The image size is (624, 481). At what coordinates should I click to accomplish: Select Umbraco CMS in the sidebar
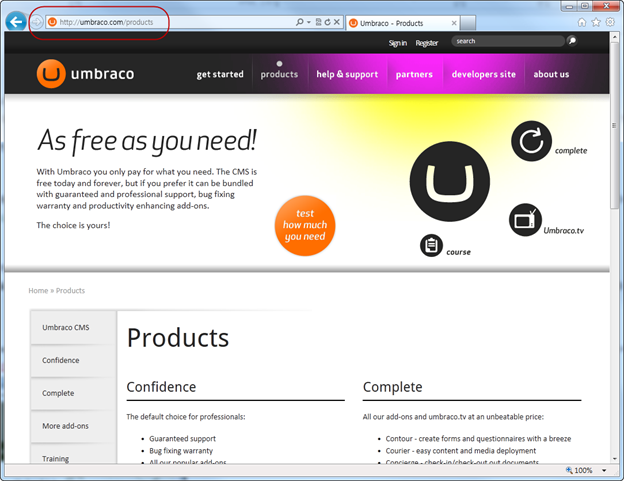[73, 327]
